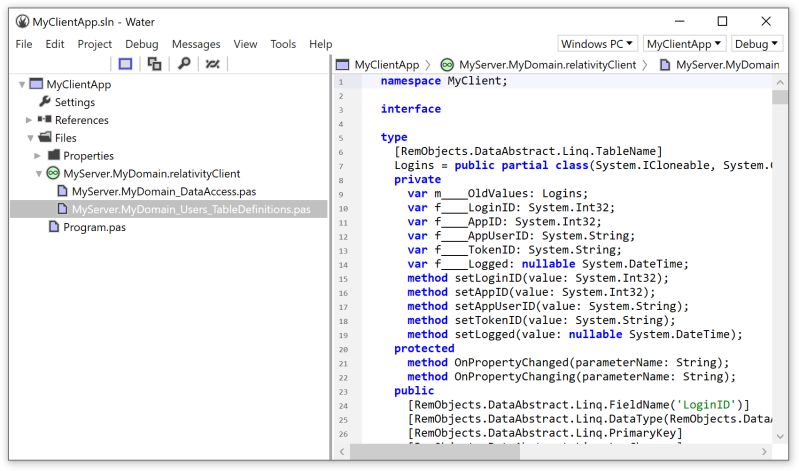Click the editor scroll down arrow

tap(780, 436)
